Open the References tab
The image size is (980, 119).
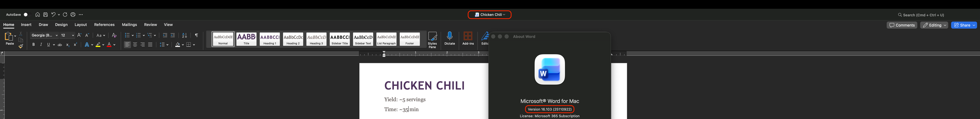tap(104, 25)
